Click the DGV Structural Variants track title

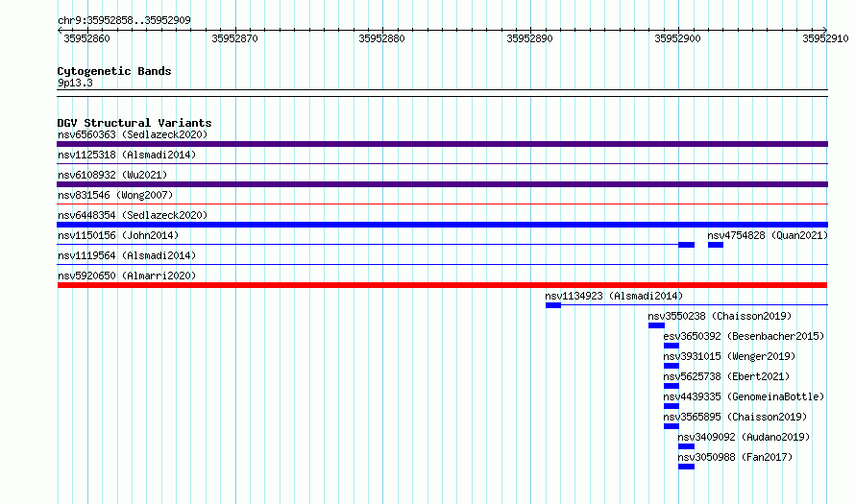pos(134,123)
